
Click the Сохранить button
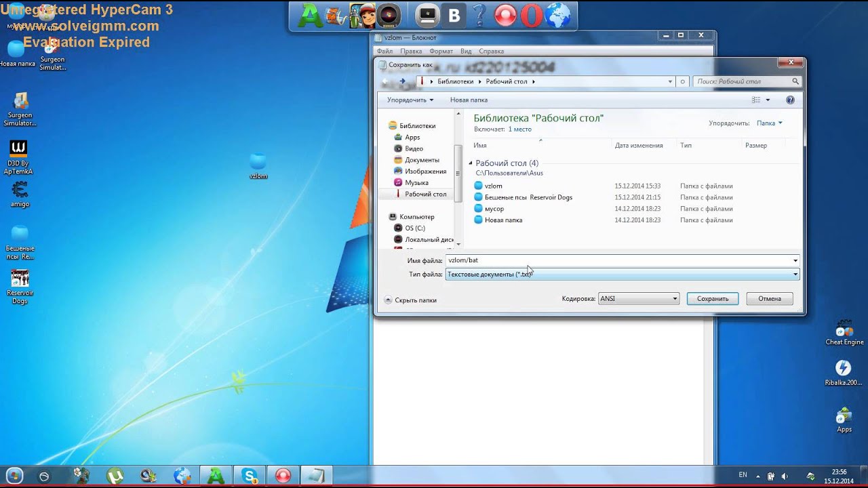(x=713, y=298)
